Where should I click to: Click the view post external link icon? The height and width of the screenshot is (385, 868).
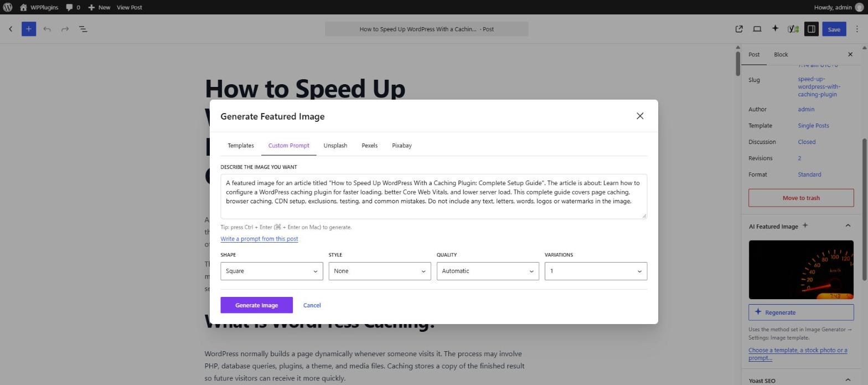(x=739, y=29)
